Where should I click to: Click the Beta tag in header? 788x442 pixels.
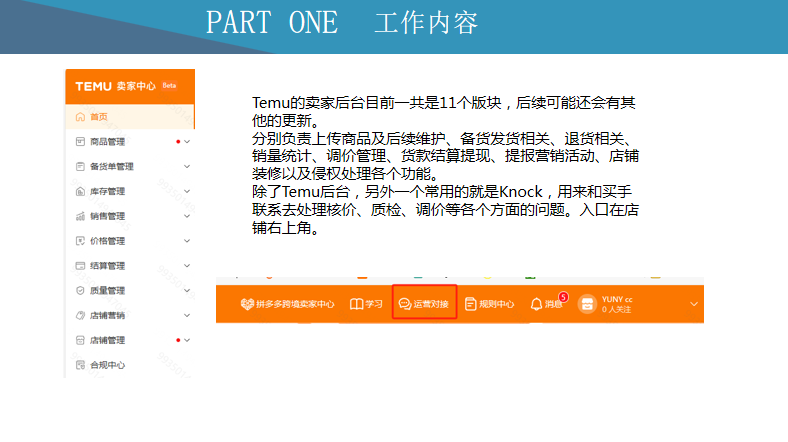click(x=169, y=85)
